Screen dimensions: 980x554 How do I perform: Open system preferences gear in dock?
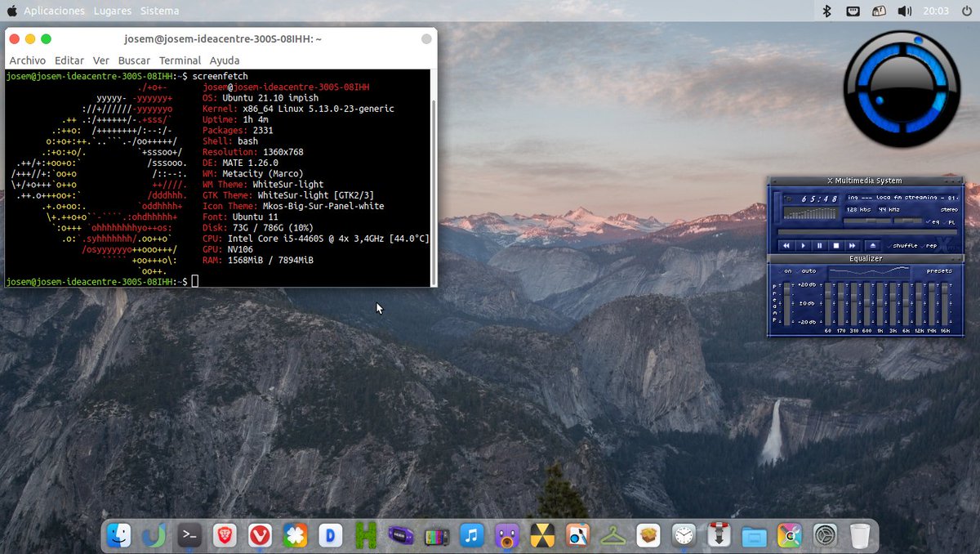pyautogui.click(x=825, y=536)
